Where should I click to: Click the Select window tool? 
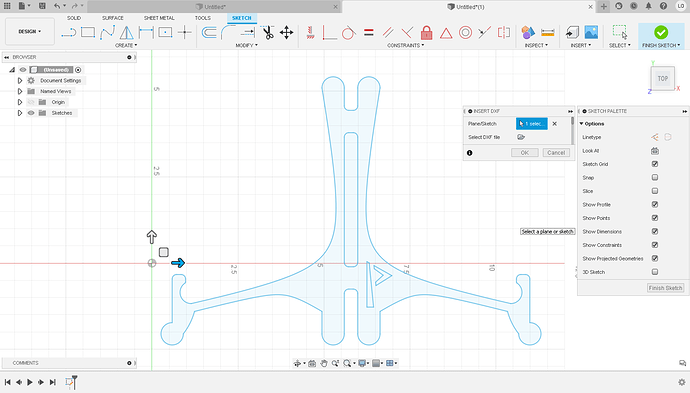coord(620,32)
